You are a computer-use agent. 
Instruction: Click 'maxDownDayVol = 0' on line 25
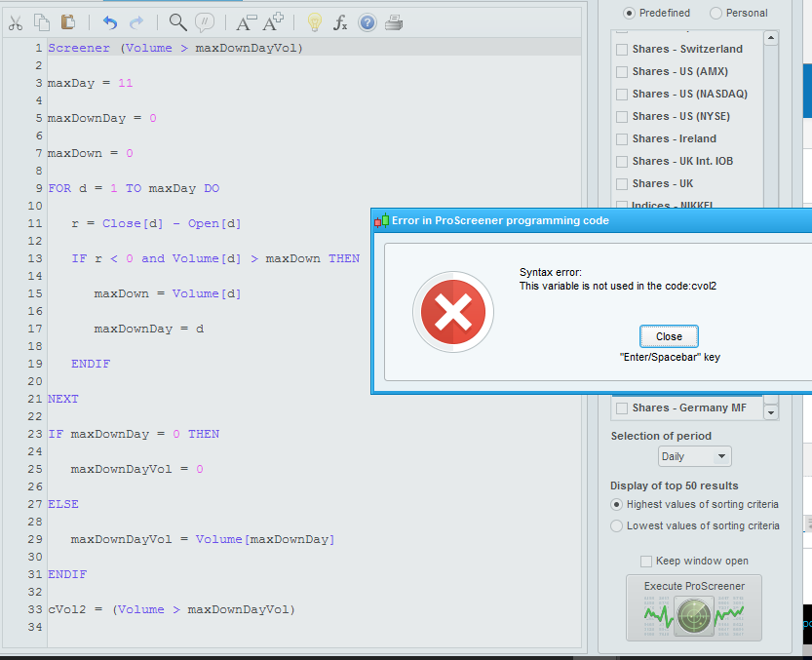pyautogui.click(x=136, y=469)
